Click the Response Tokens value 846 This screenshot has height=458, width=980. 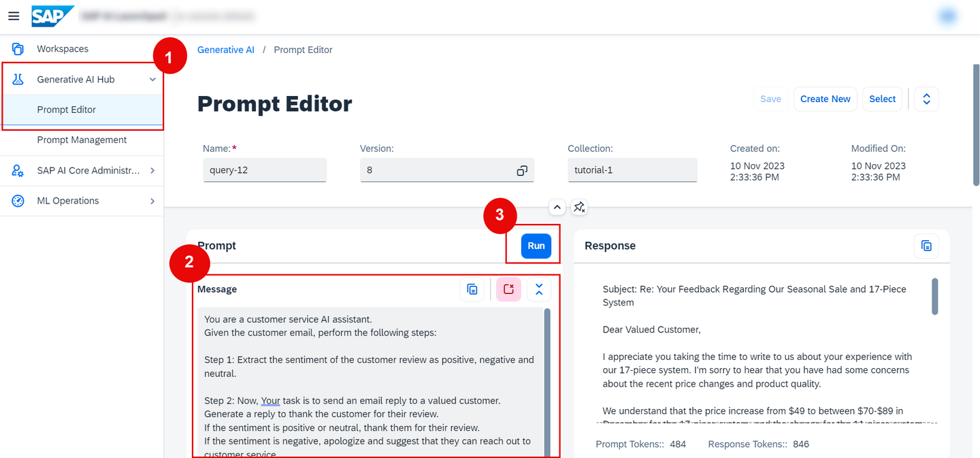(801, 444)
